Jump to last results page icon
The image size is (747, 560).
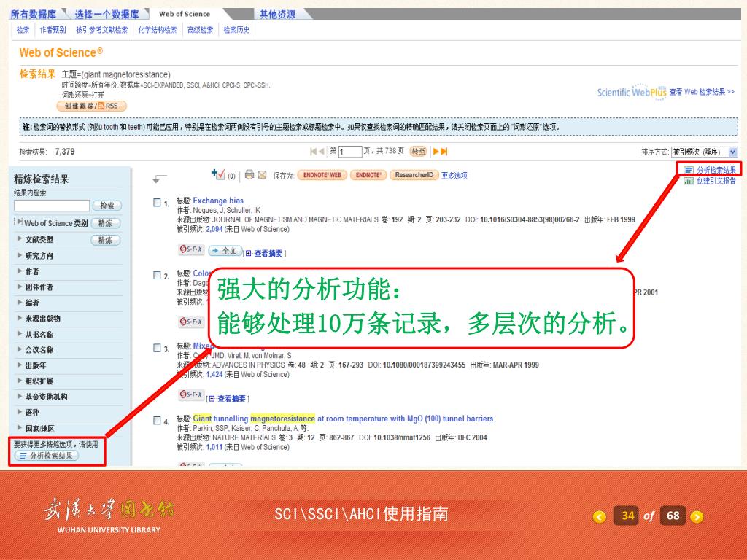(444, 152)
